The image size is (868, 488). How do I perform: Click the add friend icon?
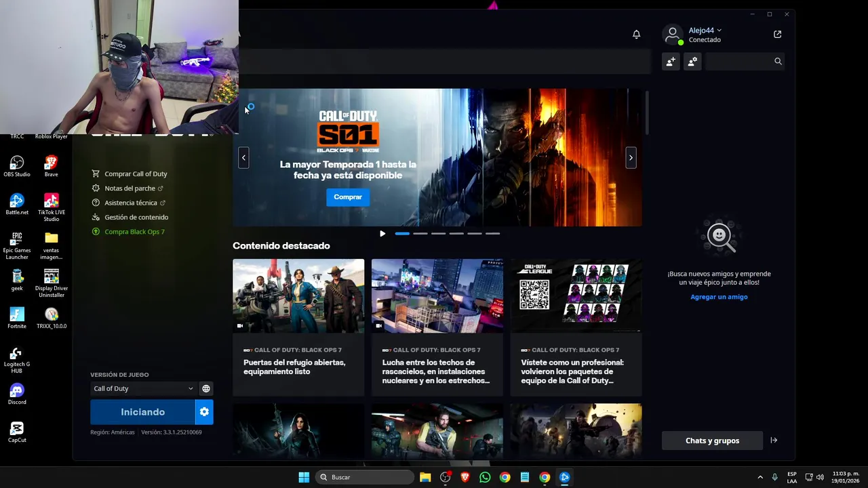[x=671, y=62]
